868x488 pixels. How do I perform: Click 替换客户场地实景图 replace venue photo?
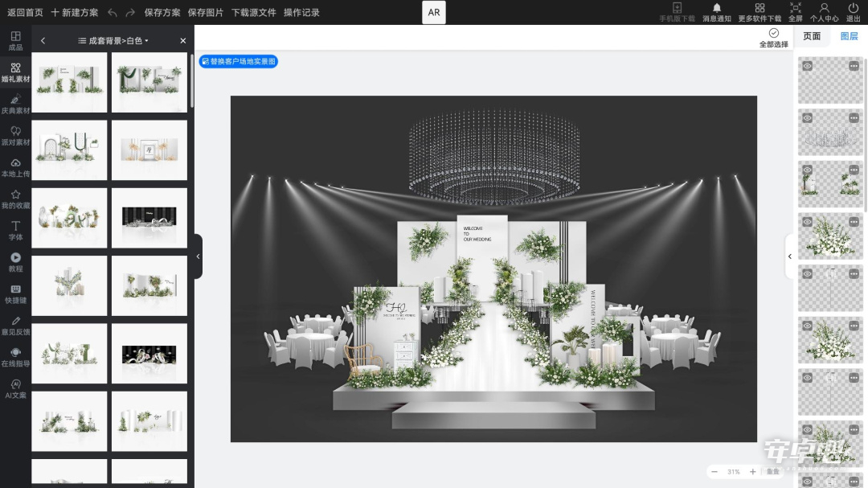(x=239, y=61)
